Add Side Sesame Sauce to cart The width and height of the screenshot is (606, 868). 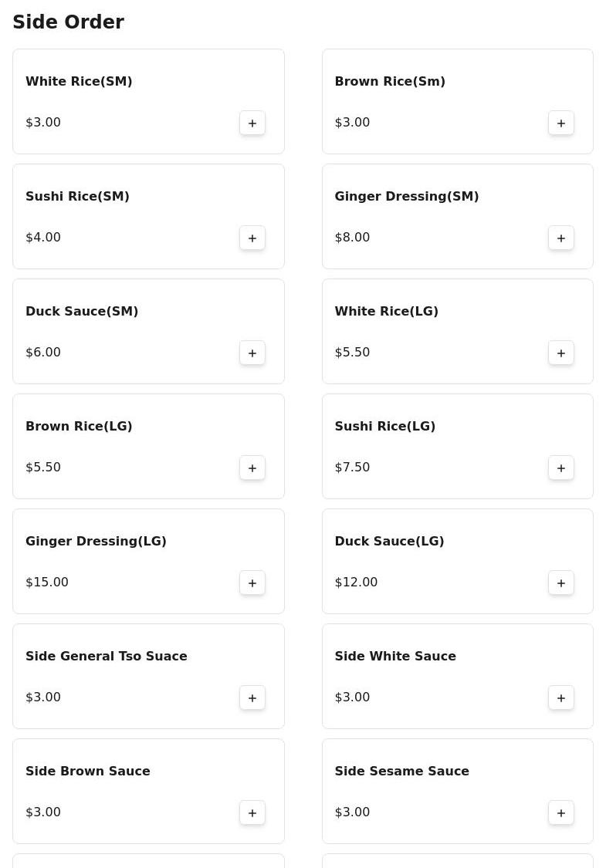pos(561,812)
